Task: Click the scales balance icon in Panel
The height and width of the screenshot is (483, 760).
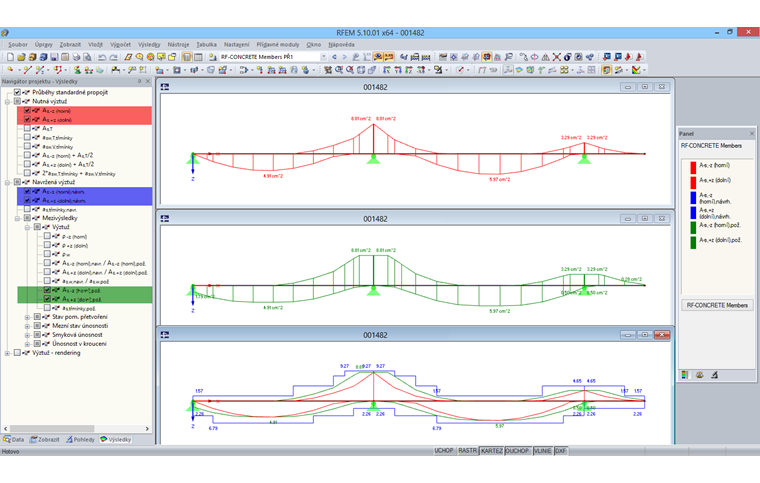Action: pyautogui.click(x=699, y=375)
